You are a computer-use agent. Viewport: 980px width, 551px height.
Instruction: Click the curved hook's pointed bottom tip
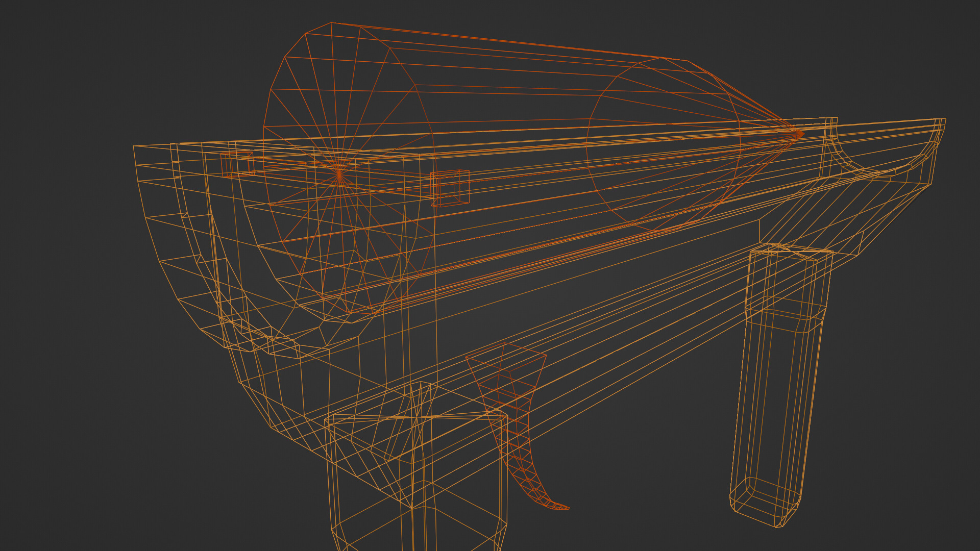[566, 508]
